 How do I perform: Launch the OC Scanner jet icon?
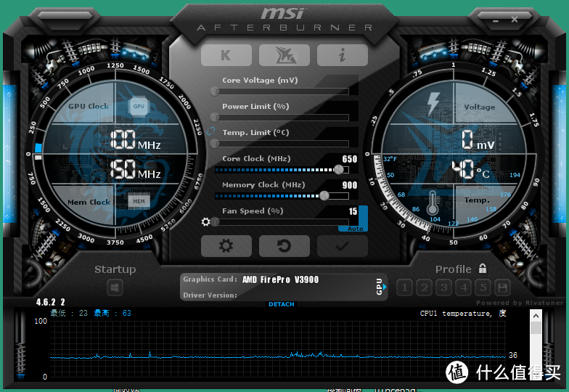coord(284,55)
